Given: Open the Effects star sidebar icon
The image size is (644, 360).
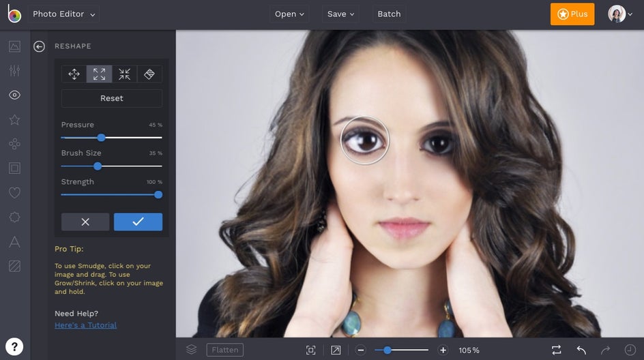Looking at the screenshot, I should point(14,119).
